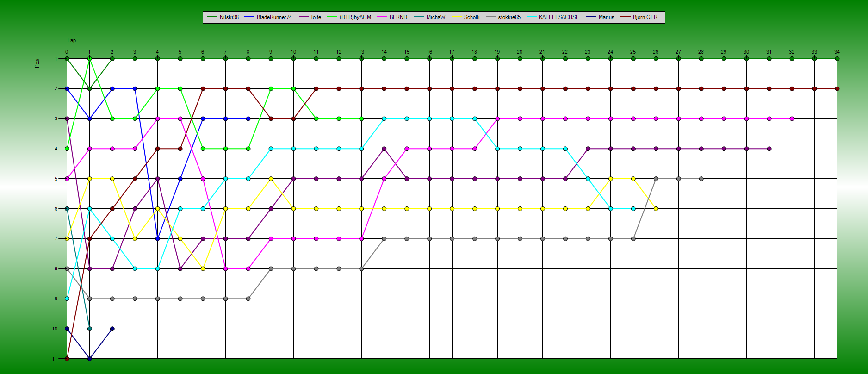Viewport: 868px width, 374px height.
Task: Select BERND's final marker at lap 32
Action: 792,119
